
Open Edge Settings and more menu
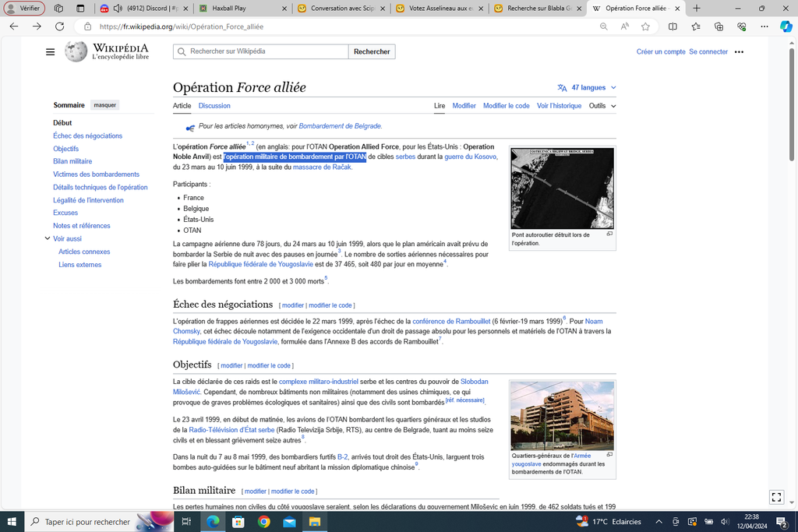pos(764,26)
